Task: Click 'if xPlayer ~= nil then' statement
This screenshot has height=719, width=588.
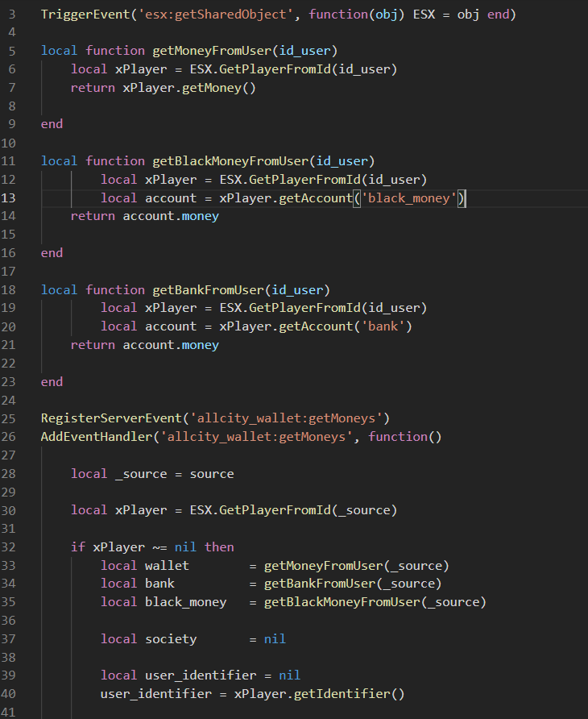Action: pos(152,547)
